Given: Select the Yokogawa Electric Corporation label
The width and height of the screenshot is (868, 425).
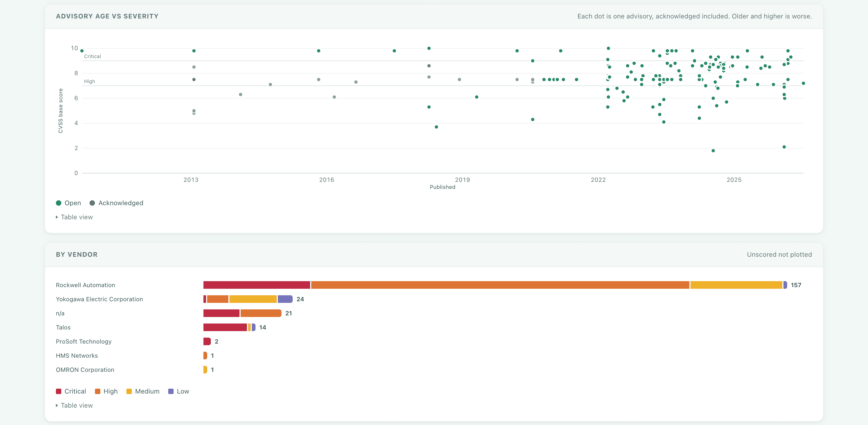Looking at the screenshot, I should point(99,299).
